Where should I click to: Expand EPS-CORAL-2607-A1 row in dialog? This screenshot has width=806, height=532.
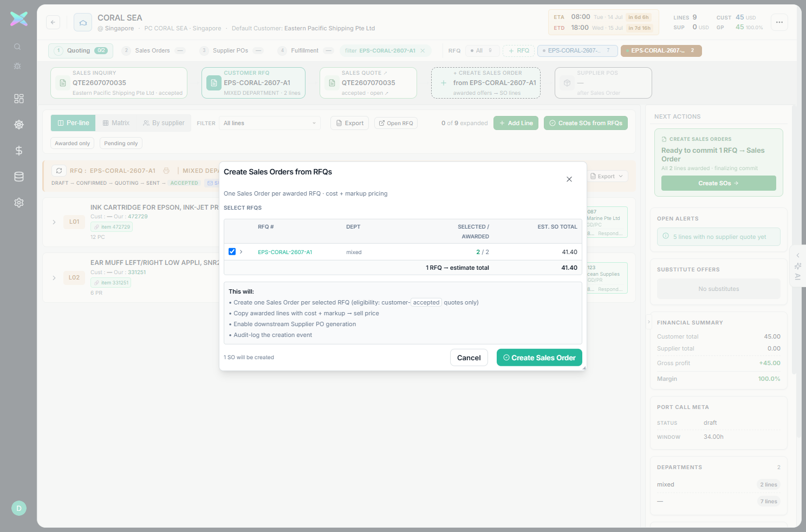241,252
